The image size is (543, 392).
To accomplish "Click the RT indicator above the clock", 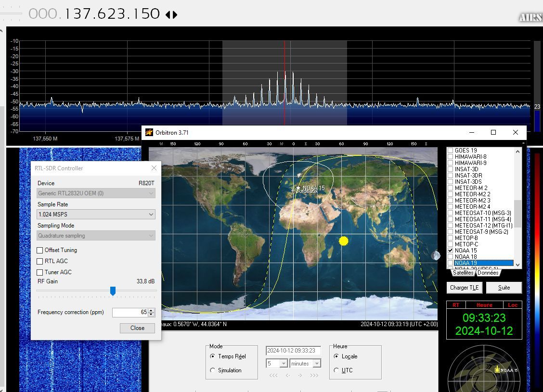I will coord(456,305).
